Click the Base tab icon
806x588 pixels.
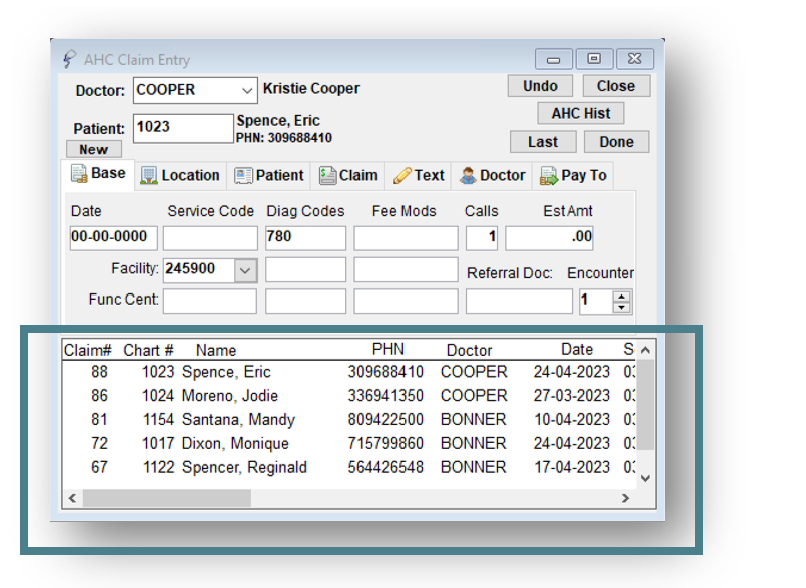click(79, 174)
